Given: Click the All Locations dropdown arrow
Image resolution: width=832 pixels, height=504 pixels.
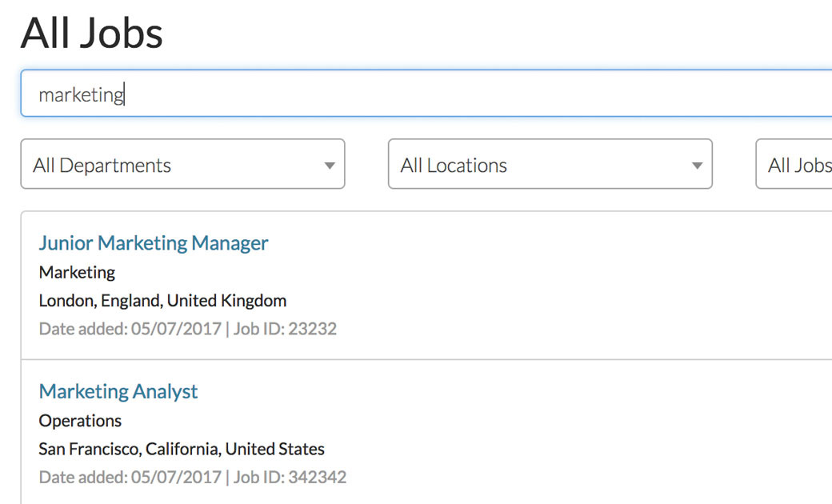Looking at the screenshot, I should [x=697, y=166].
